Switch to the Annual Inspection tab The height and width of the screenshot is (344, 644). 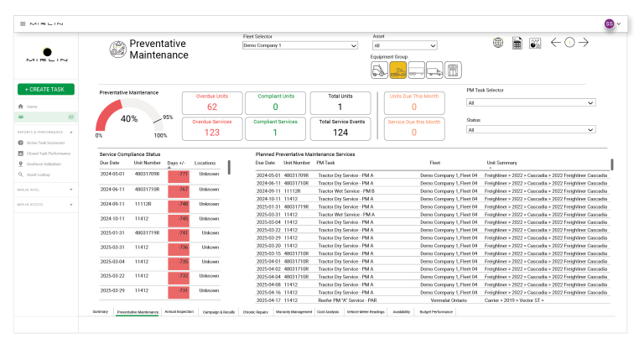(179, 311)
